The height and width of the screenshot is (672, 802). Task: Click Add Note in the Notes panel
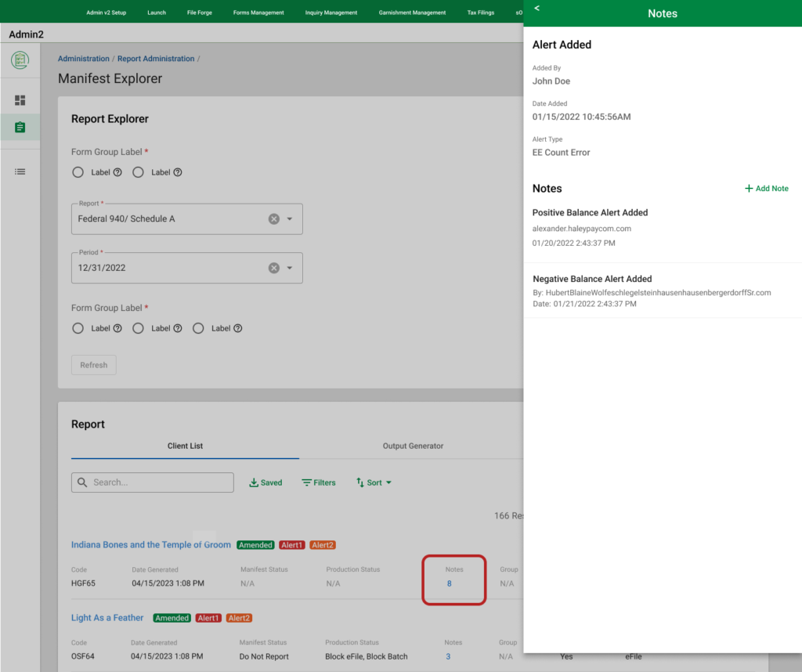766,189
